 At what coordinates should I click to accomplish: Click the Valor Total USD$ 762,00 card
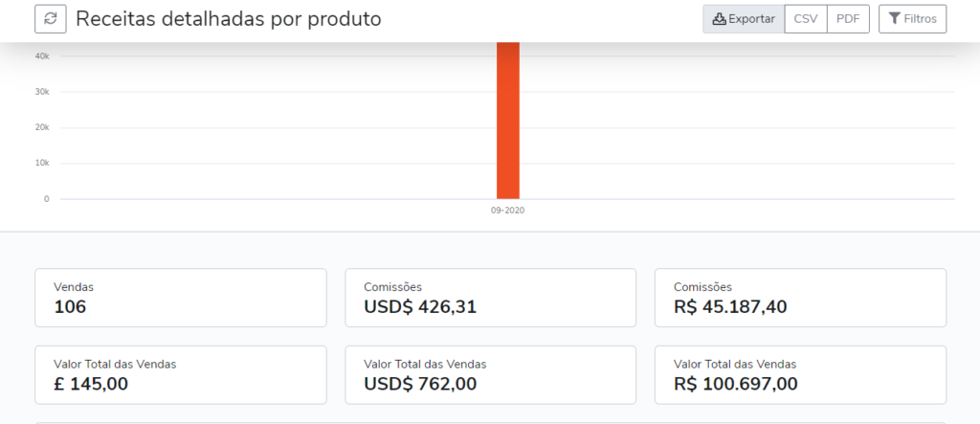(x=491, y=374)
